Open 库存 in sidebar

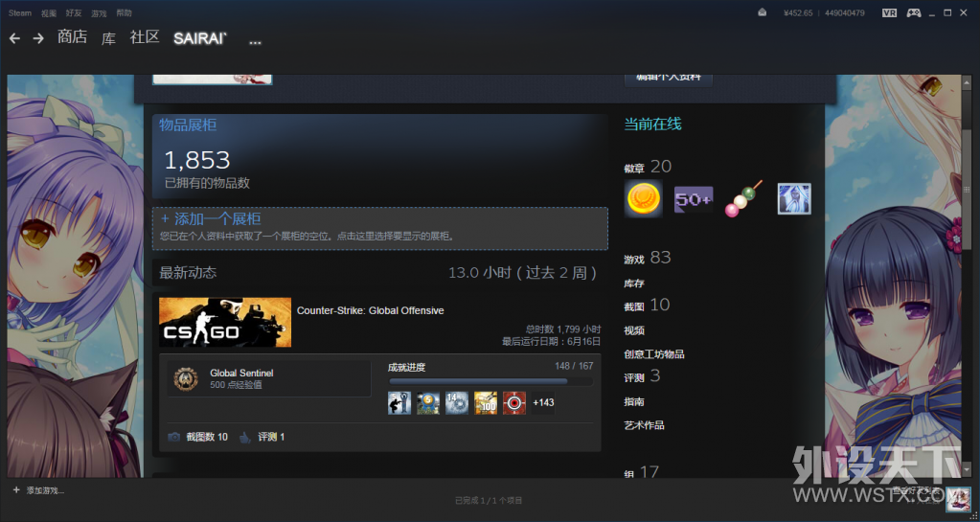(634, 284)
